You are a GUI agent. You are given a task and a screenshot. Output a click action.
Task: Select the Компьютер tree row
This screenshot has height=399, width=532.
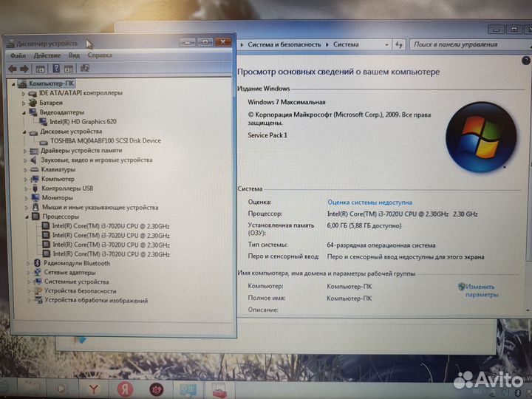(58, 179)
